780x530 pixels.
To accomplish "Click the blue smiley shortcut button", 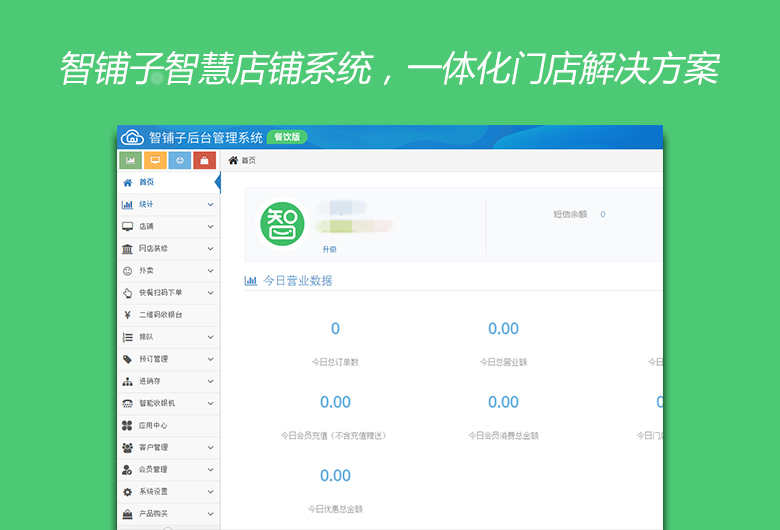I will point(180,160).
